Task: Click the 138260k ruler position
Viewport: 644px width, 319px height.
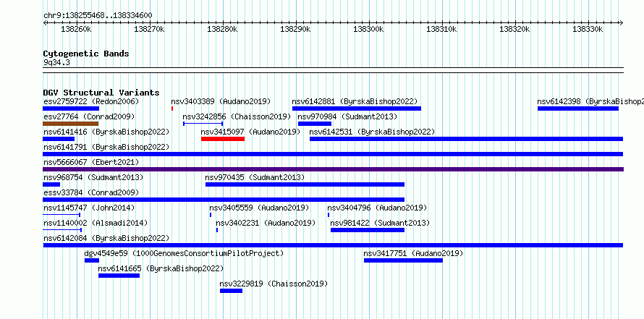Action: click(x=77, y=29)
